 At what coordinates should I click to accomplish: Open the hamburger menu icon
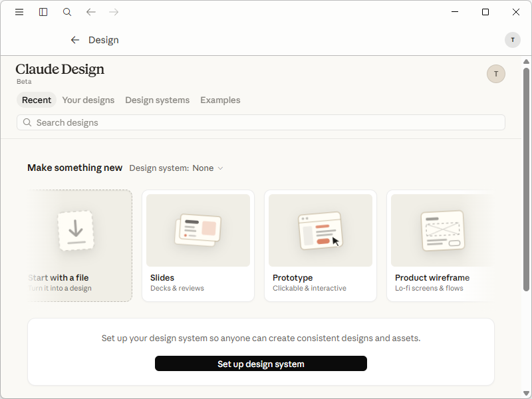point(19,12)
